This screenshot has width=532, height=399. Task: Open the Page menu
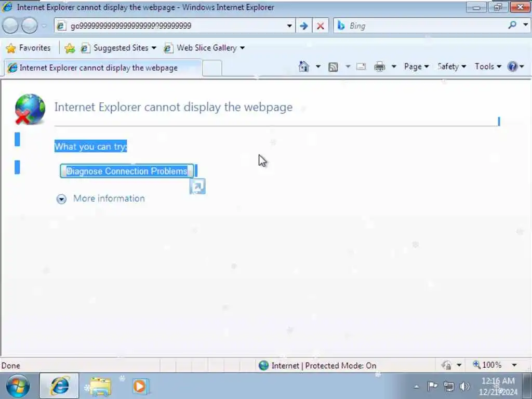point(416,66)
